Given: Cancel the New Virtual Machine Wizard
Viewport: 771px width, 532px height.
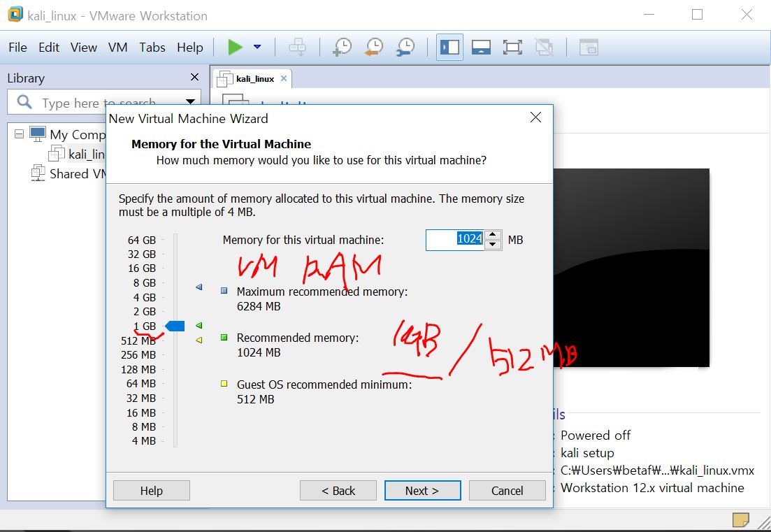Looking at the screenshot, I should pyautogui.click(x=507, y=490).
